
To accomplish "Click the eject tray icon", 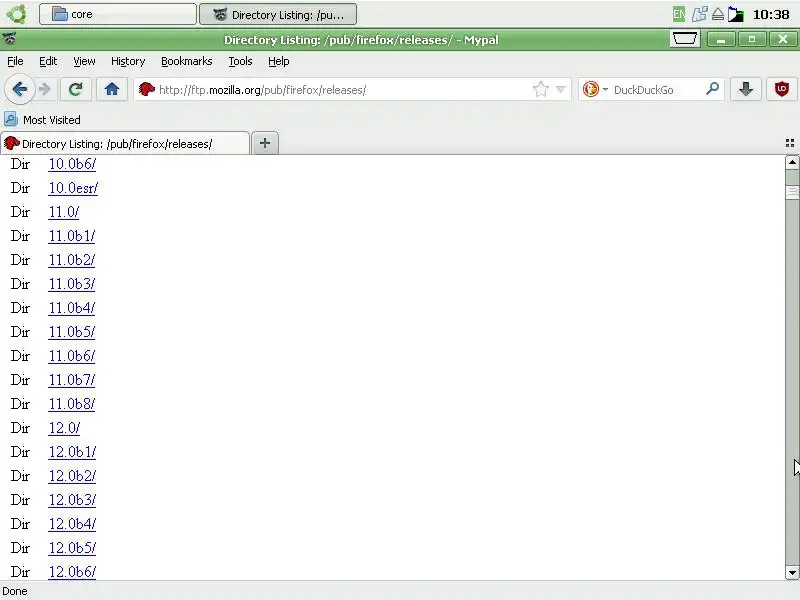I will [x=718, y=14].
